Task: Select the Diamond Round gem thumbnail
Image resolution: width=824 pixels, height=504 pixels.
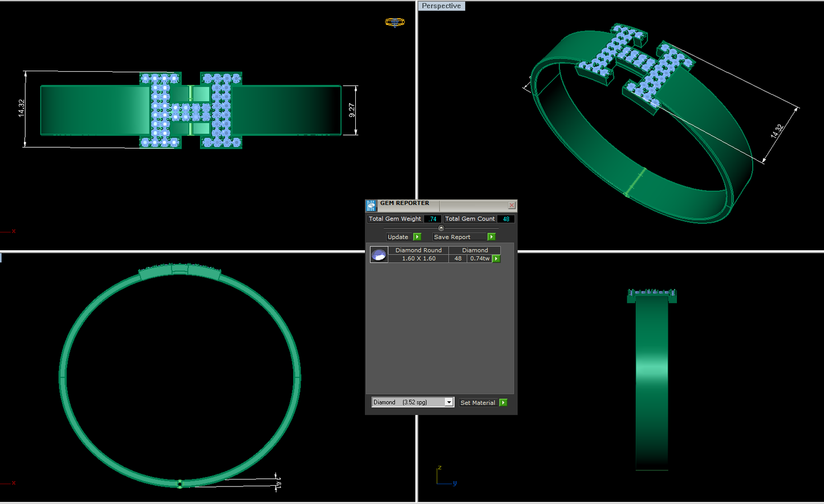Action: pos(379,255)
